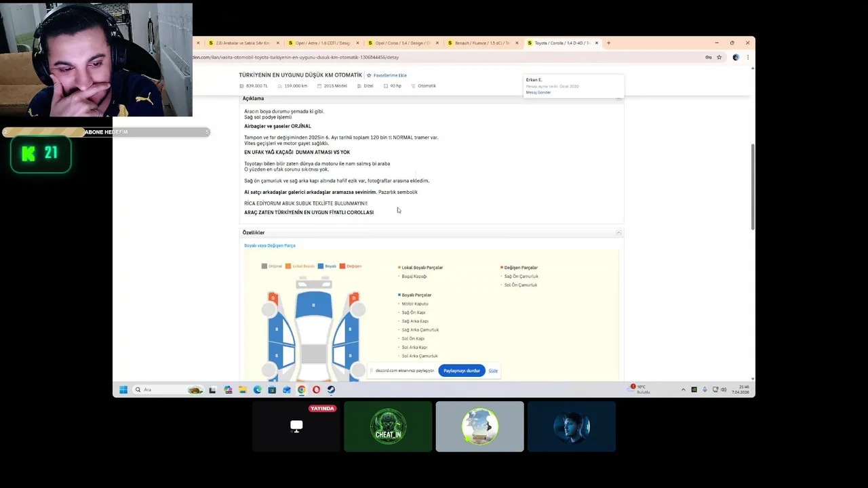Select the CHEAT_IN participant tile
This screenshot has height=488, width=868.
[x=388, y=426]
